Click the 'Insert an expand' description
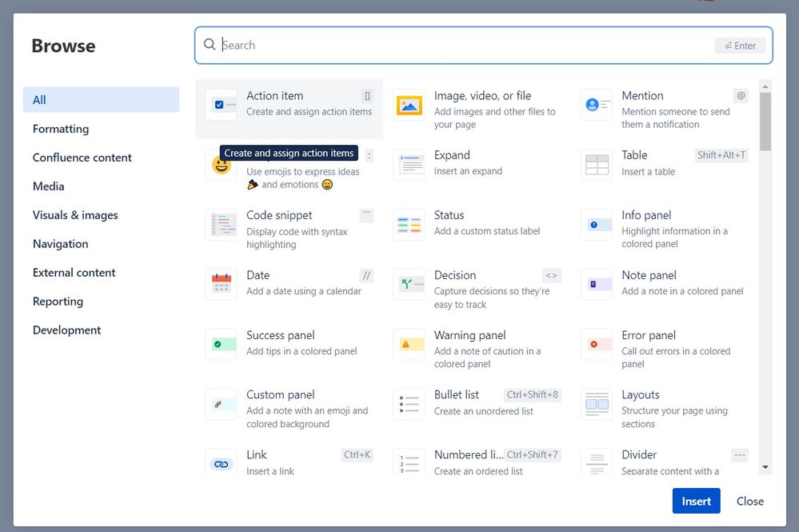Screen dimensions: 799x532 (x=468, y=171)
